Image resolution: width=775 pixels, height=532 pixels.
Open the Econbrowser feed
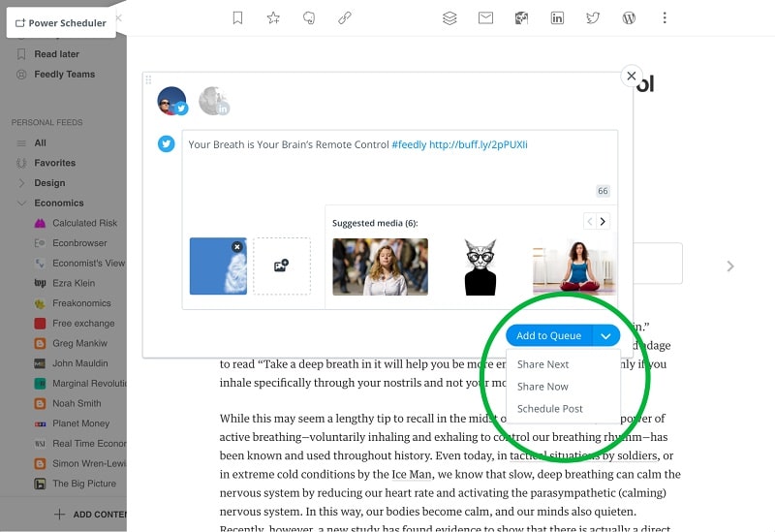79,243
